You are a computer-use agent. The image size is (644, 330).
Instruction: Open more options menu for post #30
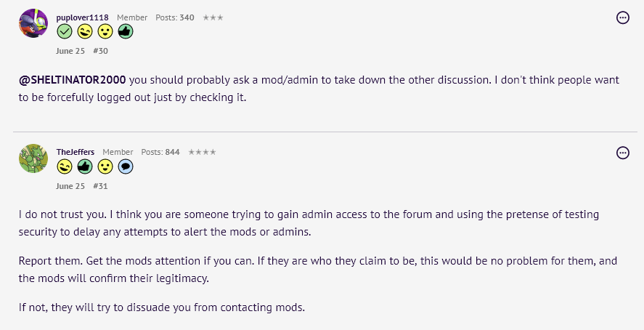point(623,17)
